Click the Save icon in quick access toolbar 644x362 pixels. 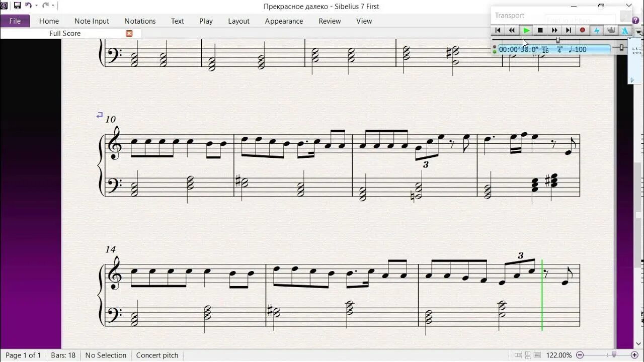pos(17,6)
